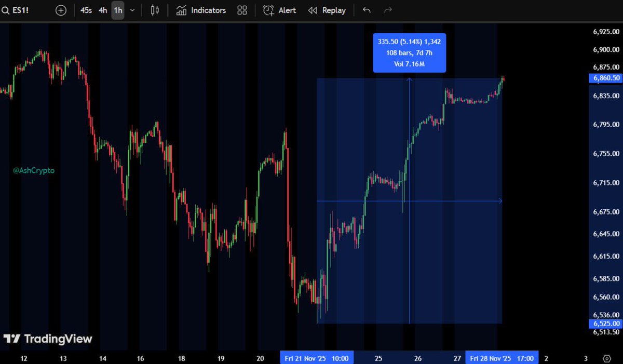Start bar Replay mode
623x364 pixels.
click(x=327, y=10)
